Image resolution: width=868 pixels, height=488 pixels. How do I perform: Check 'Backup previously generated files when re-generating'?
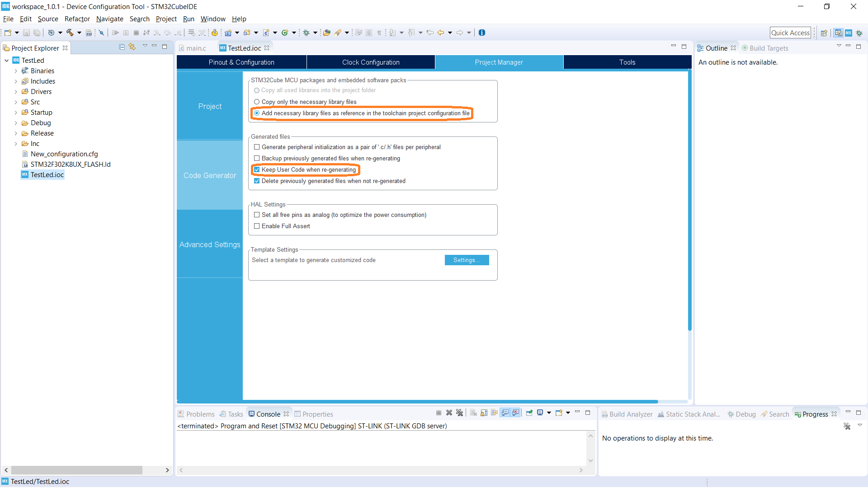point(257,158)
